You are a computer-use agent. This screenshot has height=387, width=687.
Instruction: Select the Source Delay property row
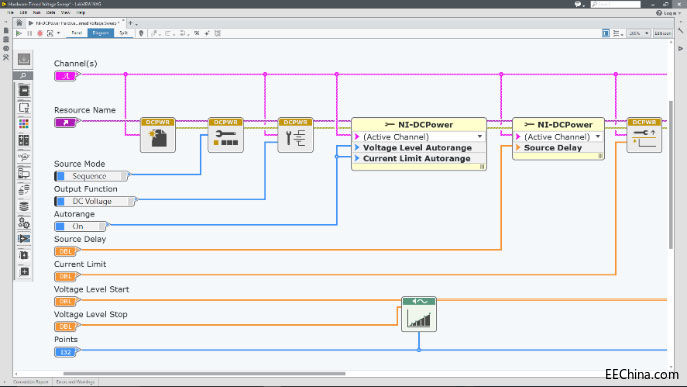(558, 148)
